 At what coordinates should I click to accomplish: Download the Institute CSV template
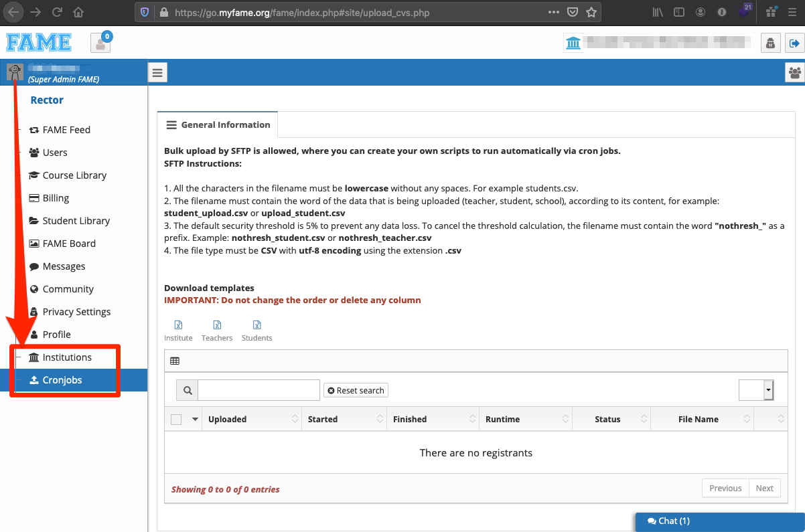pos(178,331)
